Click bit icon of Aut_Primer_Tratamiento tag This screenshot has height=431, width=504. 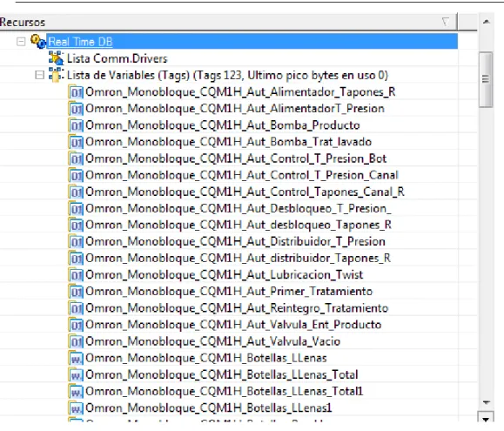[77, 292]
